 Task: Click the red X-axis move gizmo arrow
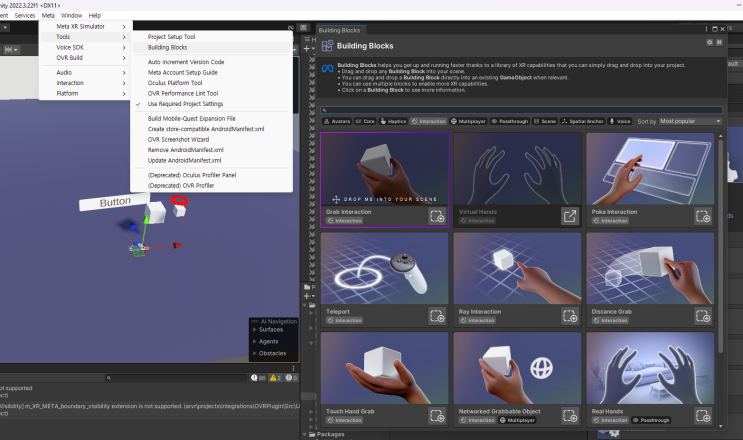[x=177, y=245]
